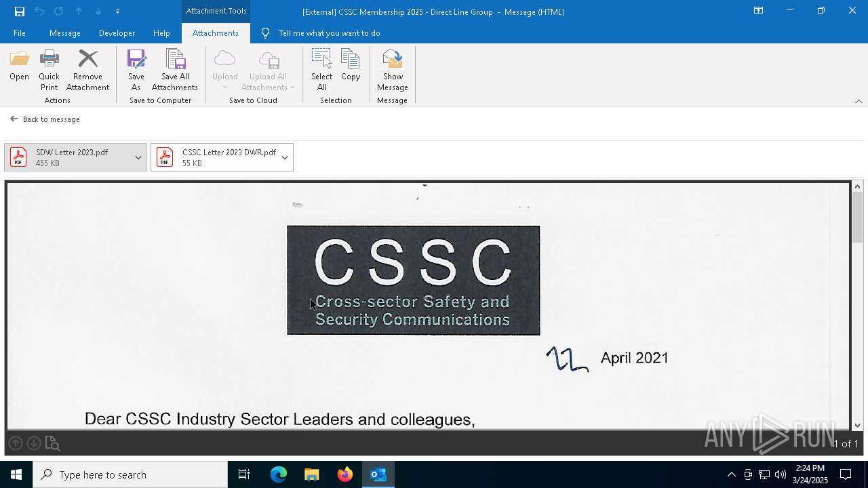Open File Explorer from taskbar
The height and width of the screenshot is (488, 868).
[312, 474]
